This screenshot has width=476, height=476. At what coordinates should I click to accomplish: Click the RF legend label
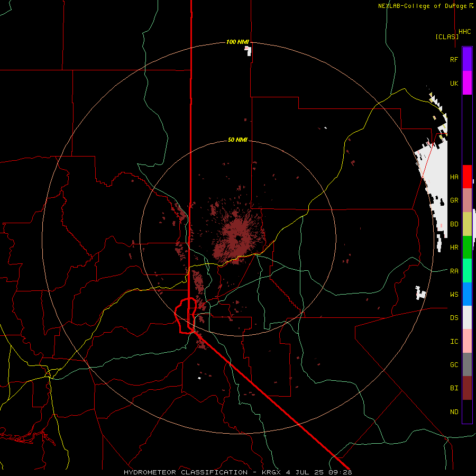[x=454, y=59]
